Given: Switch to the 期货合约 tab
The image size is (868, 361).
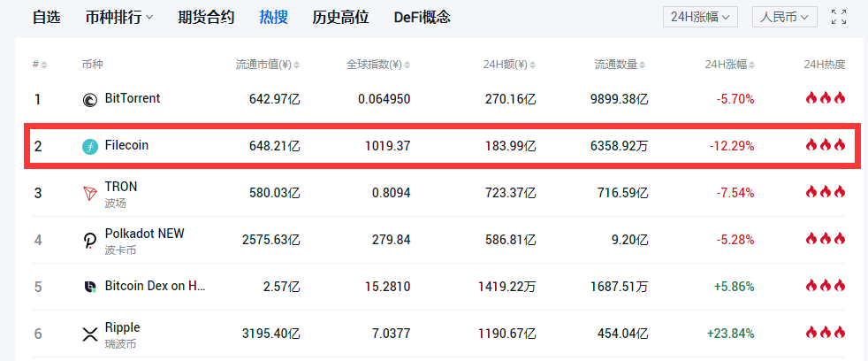Looking at the screenshot, I should coord(206,17).
